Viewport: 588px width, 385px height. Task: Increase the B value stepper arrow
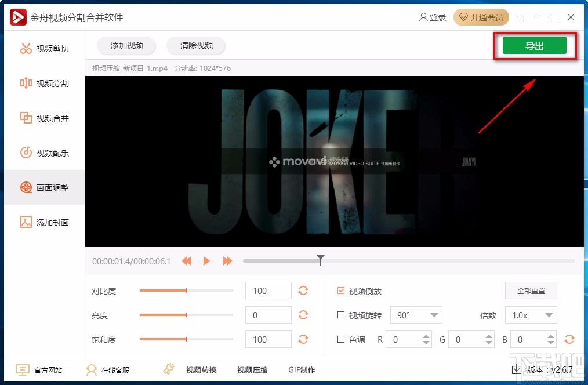pyautogui.click(x=550, y=336)
